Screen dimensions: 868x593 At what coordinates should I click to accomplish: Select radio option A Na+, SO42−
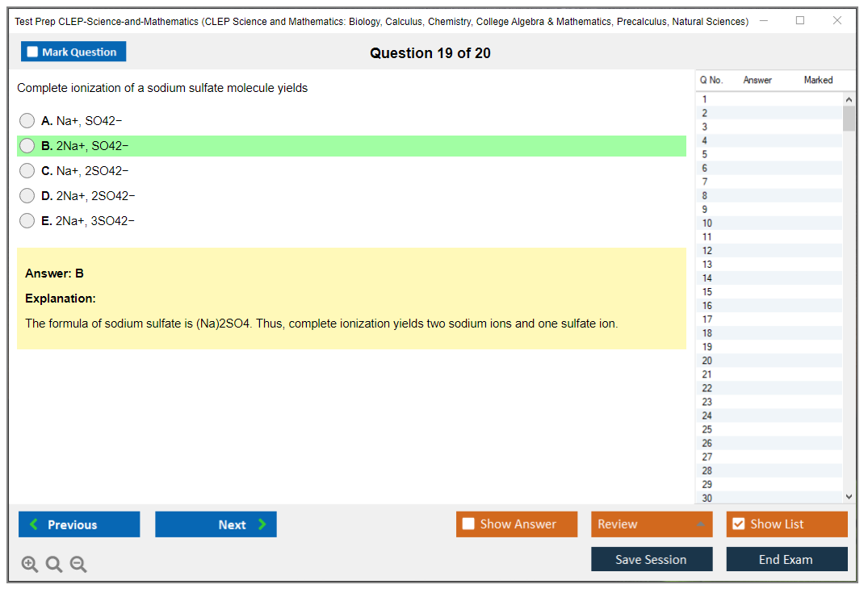pyautogui.click(x=27, y=121)
